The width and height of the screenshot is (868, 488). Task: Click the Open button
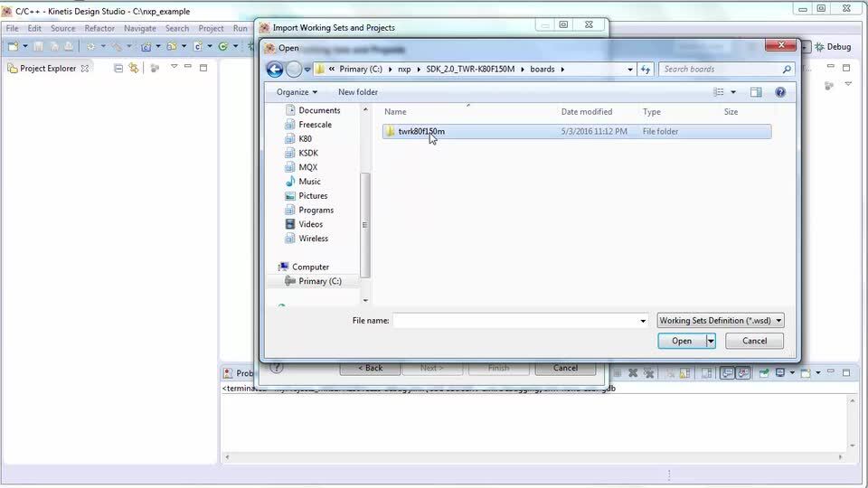682,341
